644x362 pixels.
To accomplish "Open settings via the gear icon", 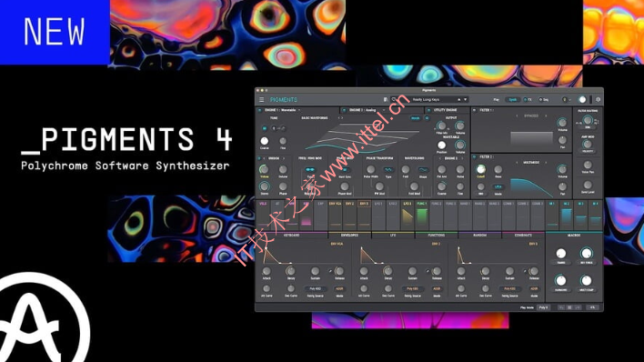I will pos(598,99).
